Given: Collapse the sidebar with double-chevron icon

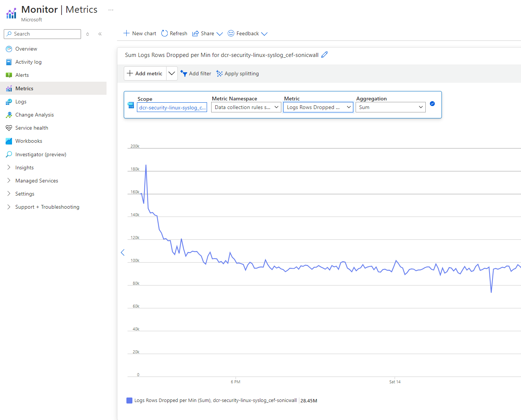Looking at the screenshot, I should point(100,34).
